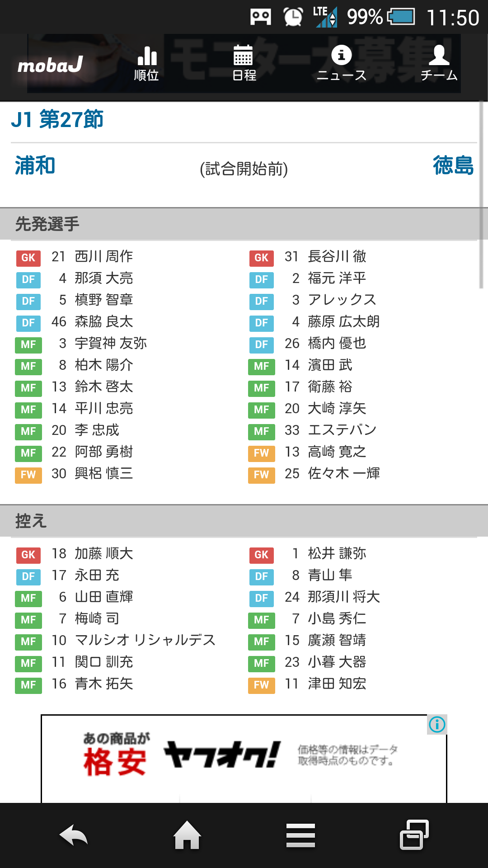Tap player 西川 周作

[103, 257]
